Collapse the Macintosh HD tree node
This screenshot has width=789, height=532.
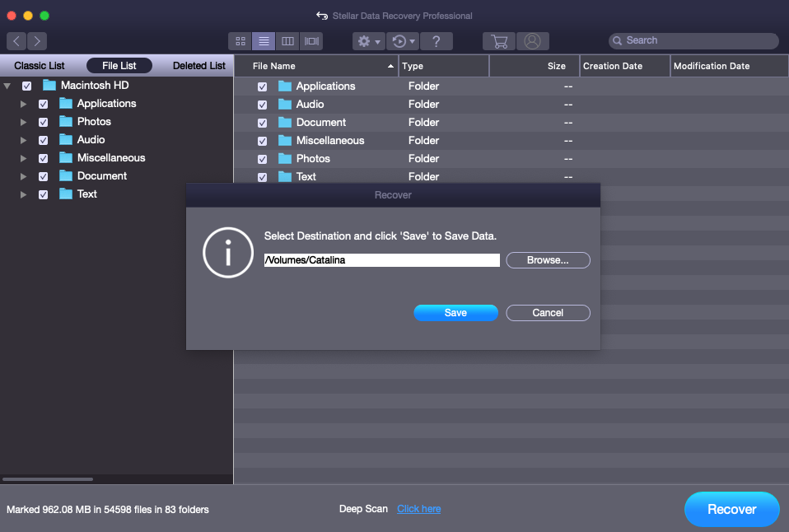pos(7,86)
